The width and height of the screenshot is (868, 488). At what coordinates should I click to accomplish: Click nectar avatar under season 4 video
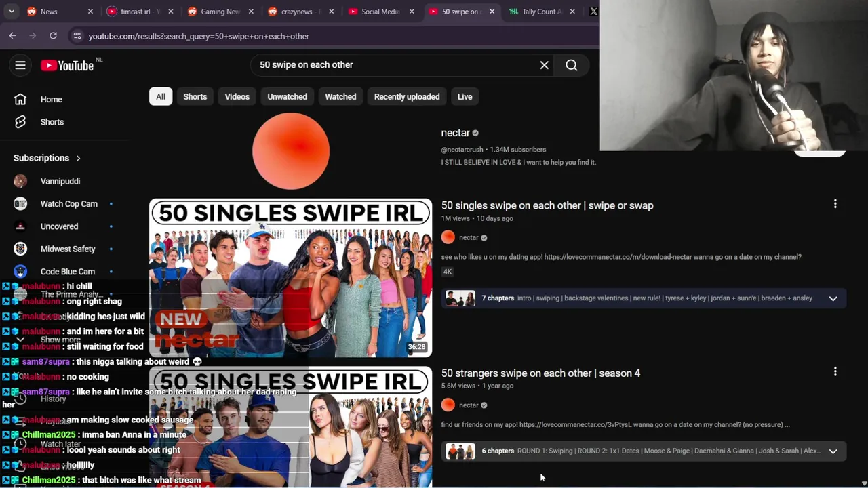tap(448, 405)
